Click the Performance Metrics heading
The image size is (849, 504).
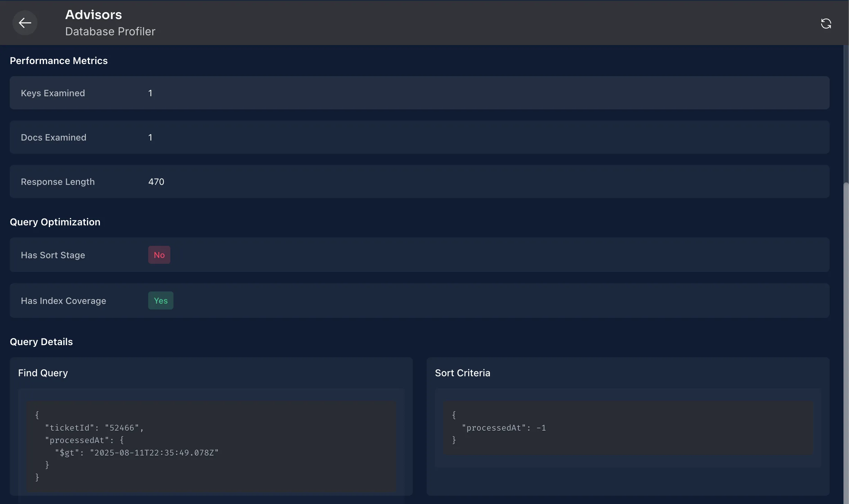pos(59,61)
